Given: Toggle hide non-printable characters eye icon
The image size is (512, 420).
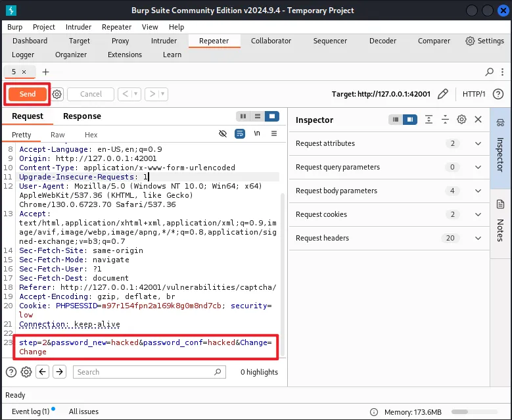Looking at the screenshot, I should point(223,133).
